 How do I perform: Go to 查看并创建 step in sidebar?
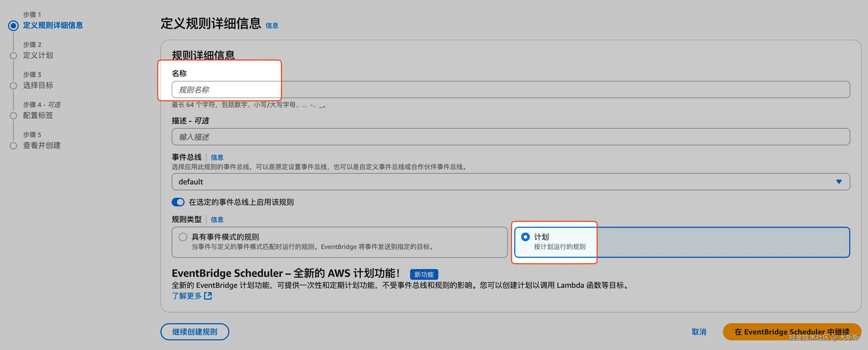click(x=42, y=146)
